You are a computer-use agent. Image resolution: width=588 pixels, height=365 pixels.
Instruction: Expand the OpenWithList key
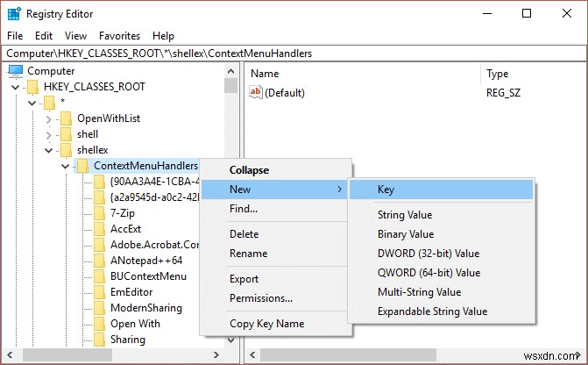pos(48,119)
